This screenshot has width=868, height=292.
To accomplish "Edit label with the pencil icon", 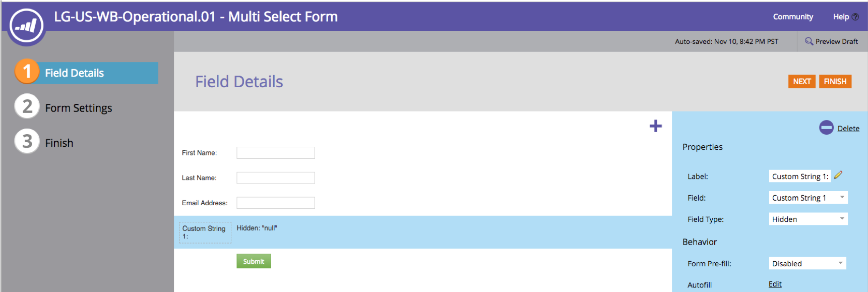I will click(838, 175).
